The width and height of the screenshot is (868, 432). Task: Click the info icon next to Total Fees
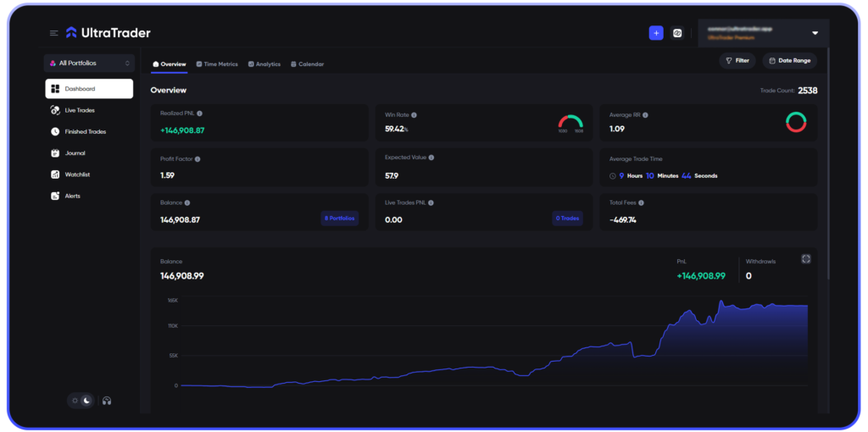coord(642,202)
